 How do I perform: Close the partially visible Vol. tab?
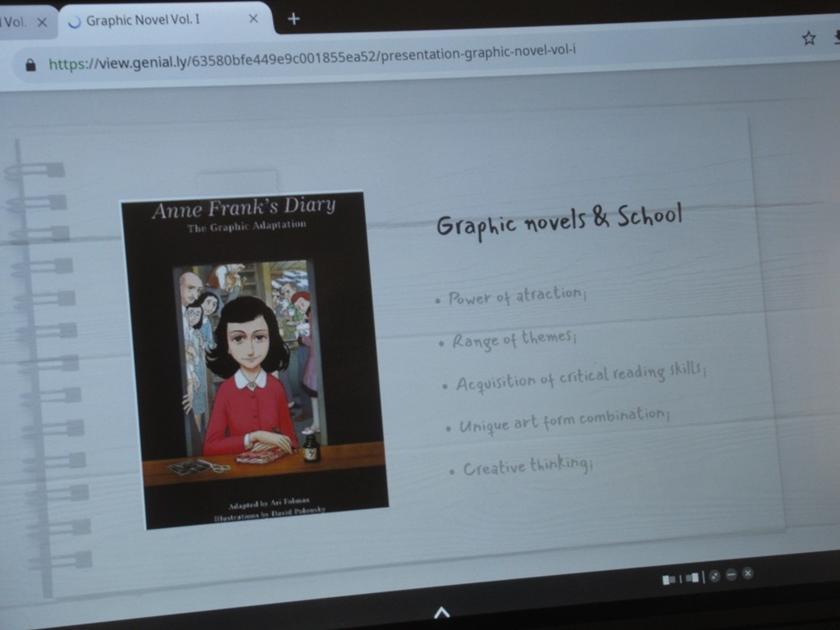[x=42, y=22]
